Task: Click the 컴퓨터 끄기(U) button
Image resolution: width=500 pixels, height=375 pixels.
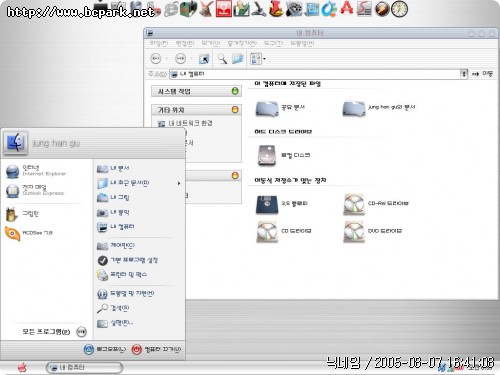Action: point(156,349)
